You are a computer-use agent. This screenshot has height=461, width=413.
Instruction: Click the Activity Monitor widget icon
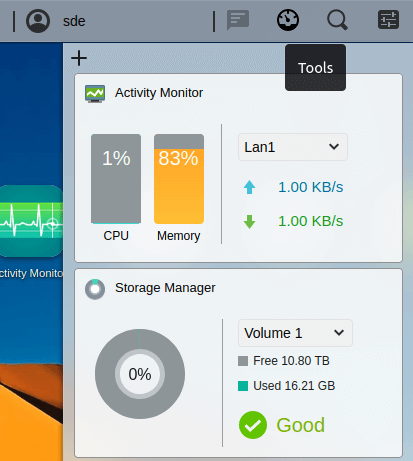pyautogui.click(x=95, y=94)
